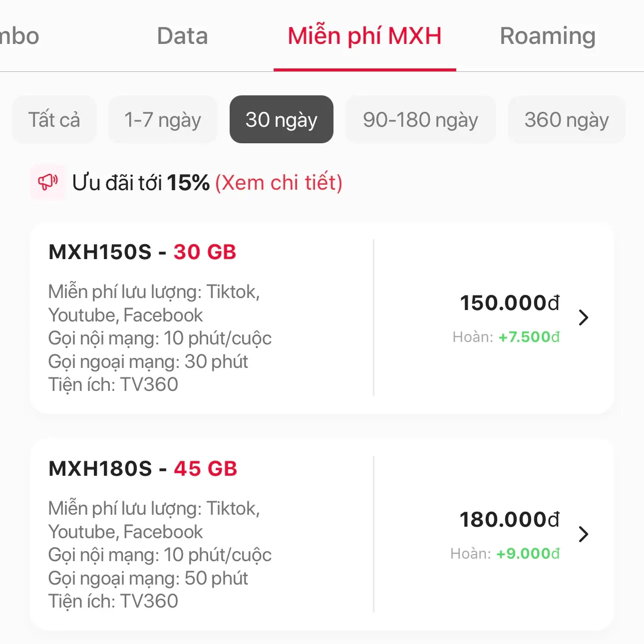Select the Tất cả filter chip

(x=54, y=119)
